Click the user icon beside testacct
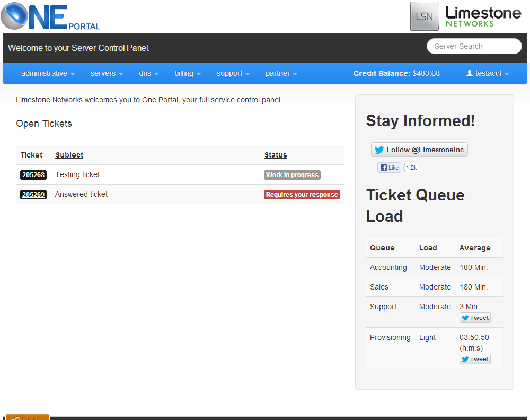Screen dimensions: 530x420 point(469,73)
